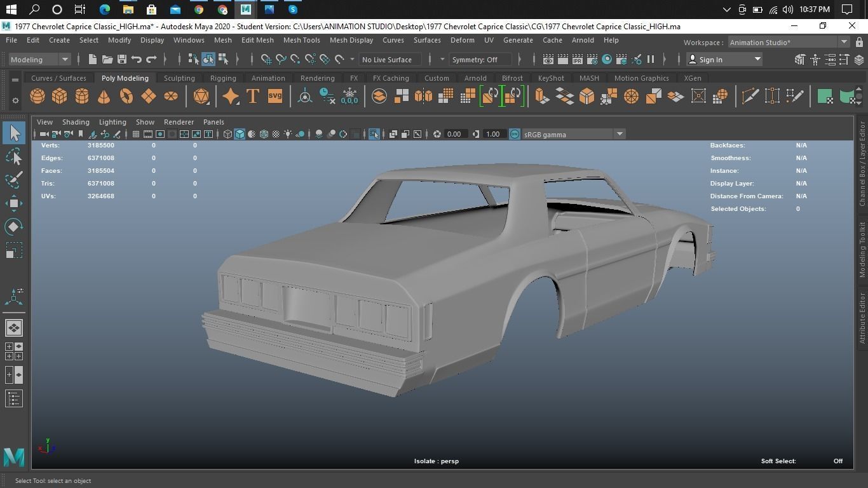Viewport: 868px width, 488px height.
Task: Open the viewport Shading panel menu
Action: (76, 122)
